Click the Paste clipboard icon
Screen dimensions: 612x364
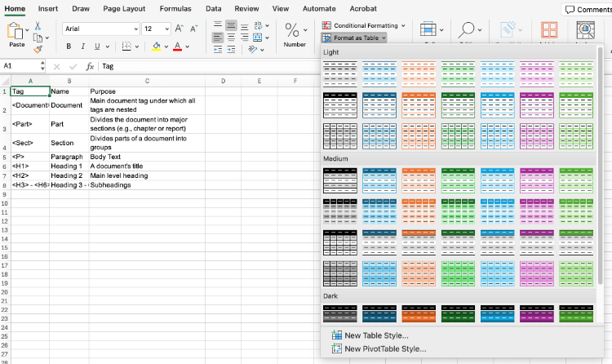click(x=16, y=31)
